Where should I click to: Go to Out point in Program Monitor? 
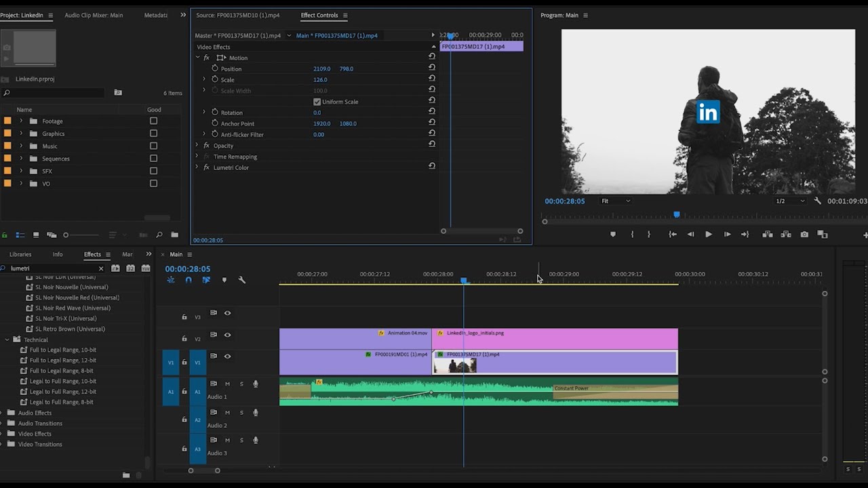tap(745, 235)
